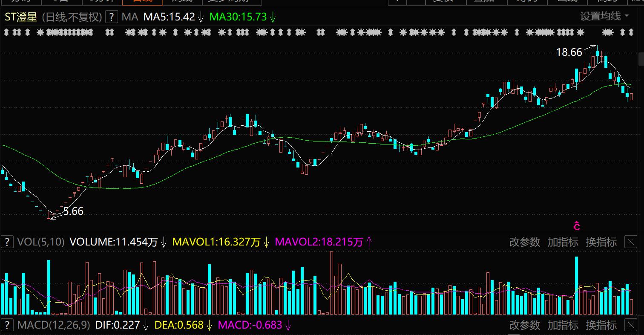Expand the 设置均线 dropdown
Viewport: 644px width, 335px height.
(x=604, y=17)
